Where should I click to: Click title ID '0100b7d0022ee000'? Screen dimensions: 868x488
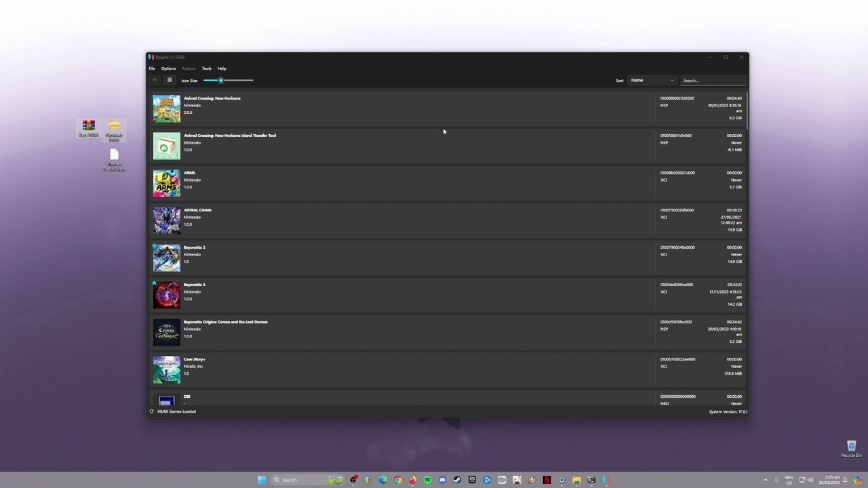pyautogui.click(x=677, y=359)
